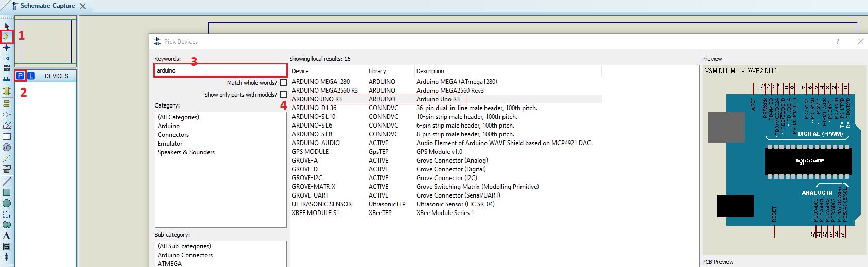This screenshot has width=868, height=267.
Task: Select (All Sub-categories) in sub-category list
Action: pyautogui.click(x=184, y=246)
